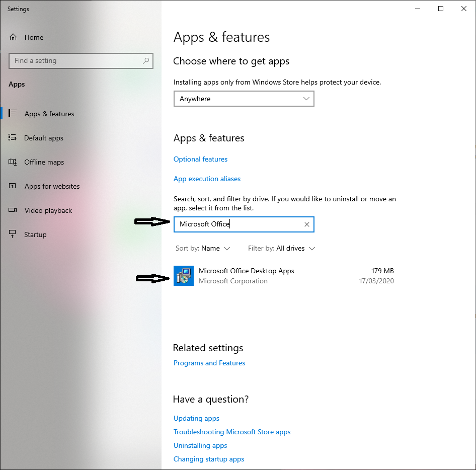Open the Optional features link

pos(200,159)
